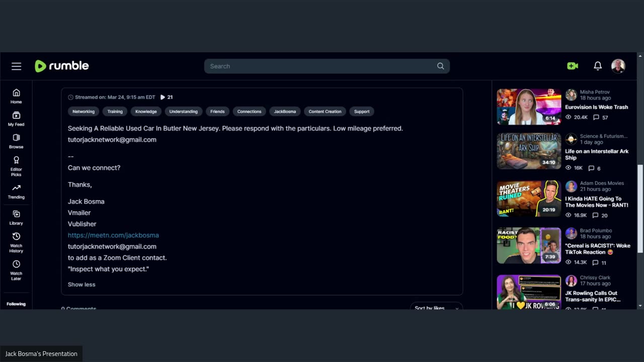This screenshot has height=362, width=644.
Task: Open Life on an Interstellar Ark Ship title
Action: (597, 154)
